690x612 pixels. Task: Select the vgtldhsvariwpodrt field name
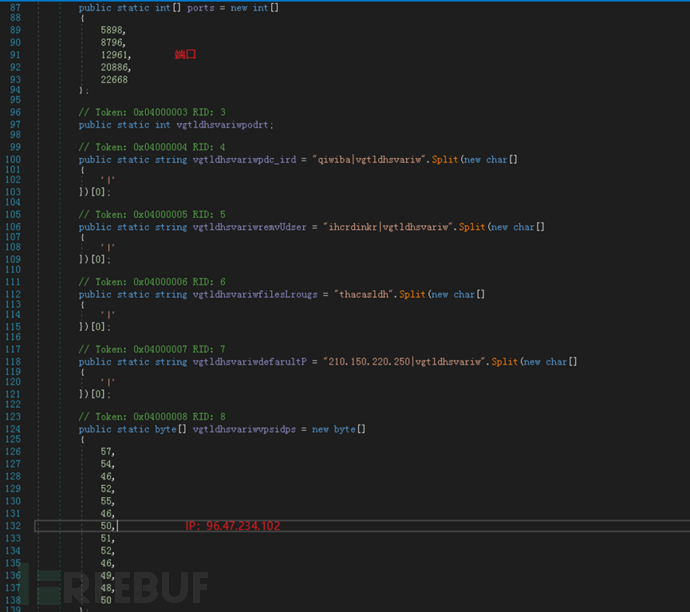(232, 125)
